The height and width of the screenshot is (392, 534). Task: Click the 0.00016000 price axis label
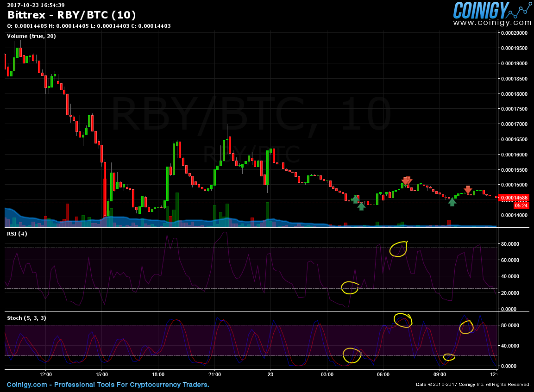coord(514,155)
